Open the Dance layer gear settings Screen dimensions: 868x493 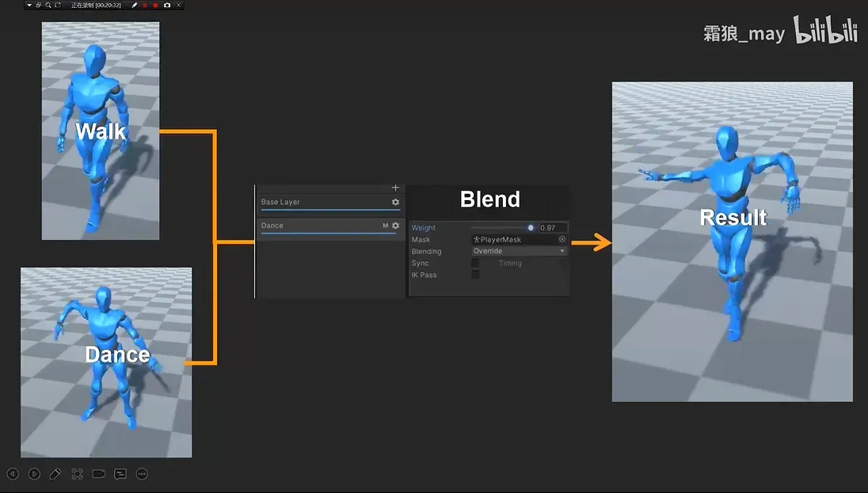[x=396, y=226]
